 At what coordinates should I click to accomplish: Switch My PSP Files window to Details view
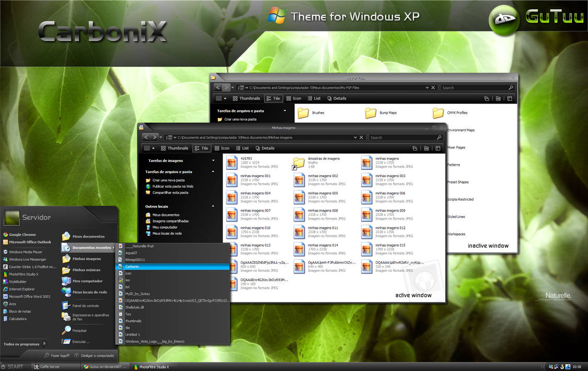(337, 99)
